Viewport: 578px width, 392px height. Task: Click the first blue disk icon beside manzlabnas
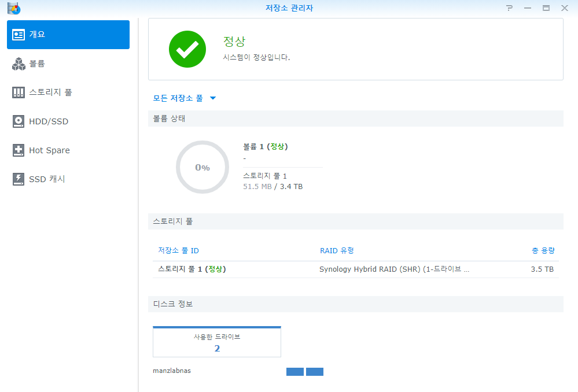294,371
